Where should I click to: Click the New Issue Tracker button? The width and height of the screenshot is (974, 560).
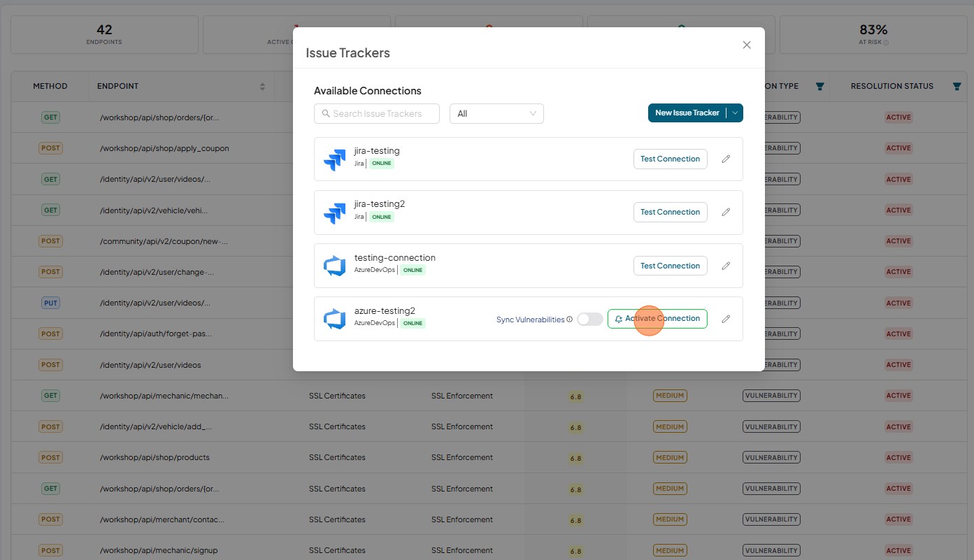(x=687, y=113)
